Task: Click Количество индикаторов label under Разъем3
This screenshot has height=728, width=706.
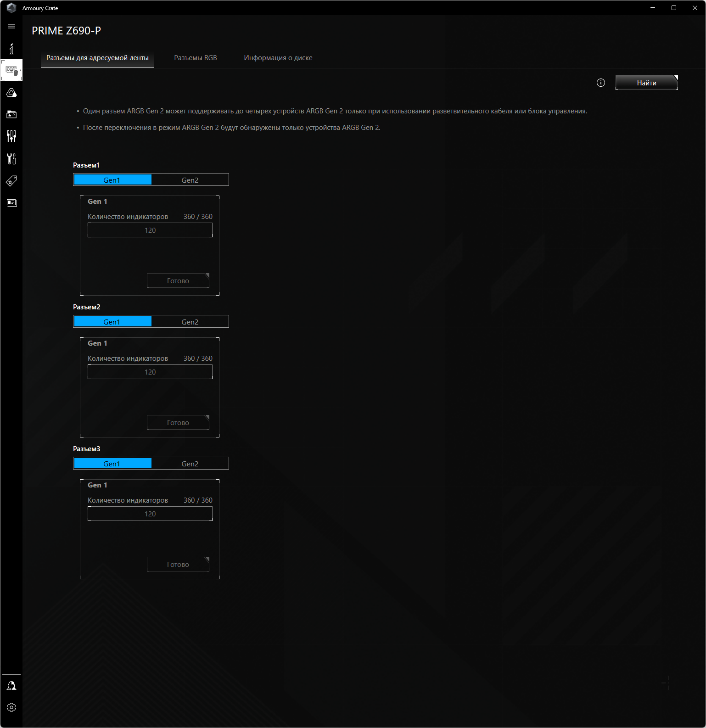Action: tap(128, 500)
